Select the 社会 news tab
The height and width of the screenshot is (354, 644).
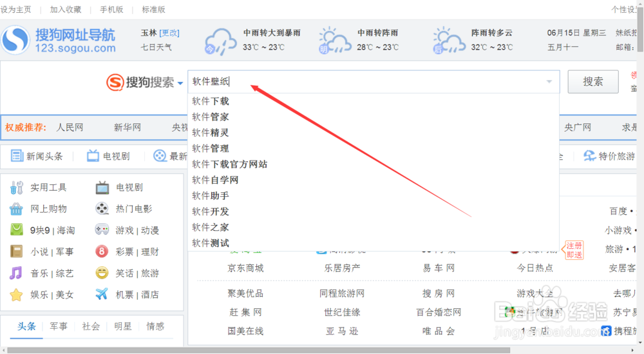tap(91, 326)
